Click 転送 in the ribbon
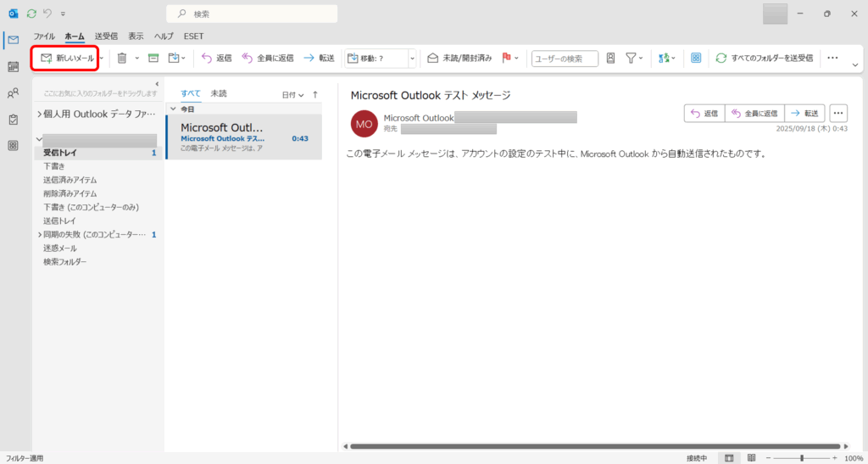The image size is (868, 464). [x=319, y=58]
